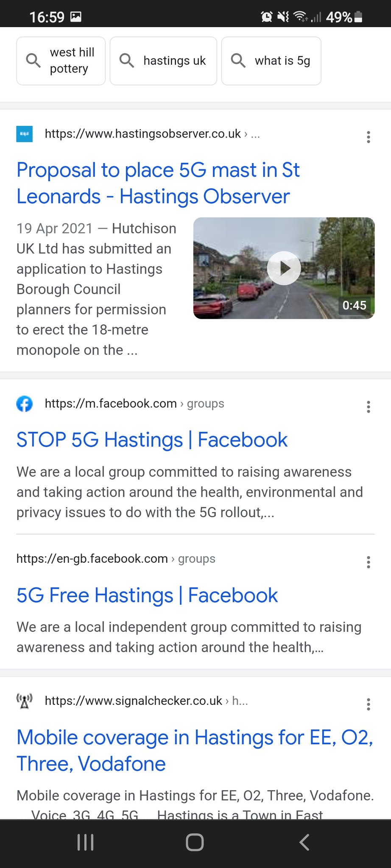This screenshot has width=391, height=868.
Task: Open the recent apps navigation button
Action: point(85,842)
